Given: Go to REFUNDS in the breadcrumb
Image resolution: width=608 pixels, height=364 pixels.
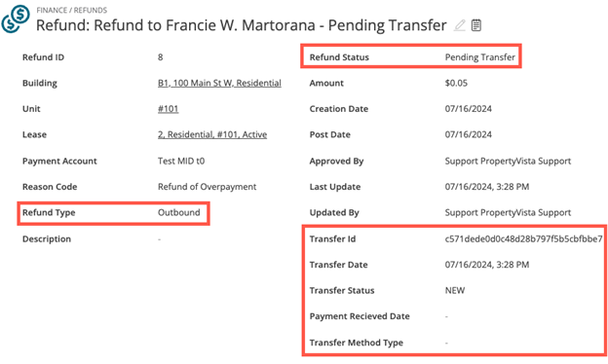Looking at the screenshot, I should click(x=91, y=10).
